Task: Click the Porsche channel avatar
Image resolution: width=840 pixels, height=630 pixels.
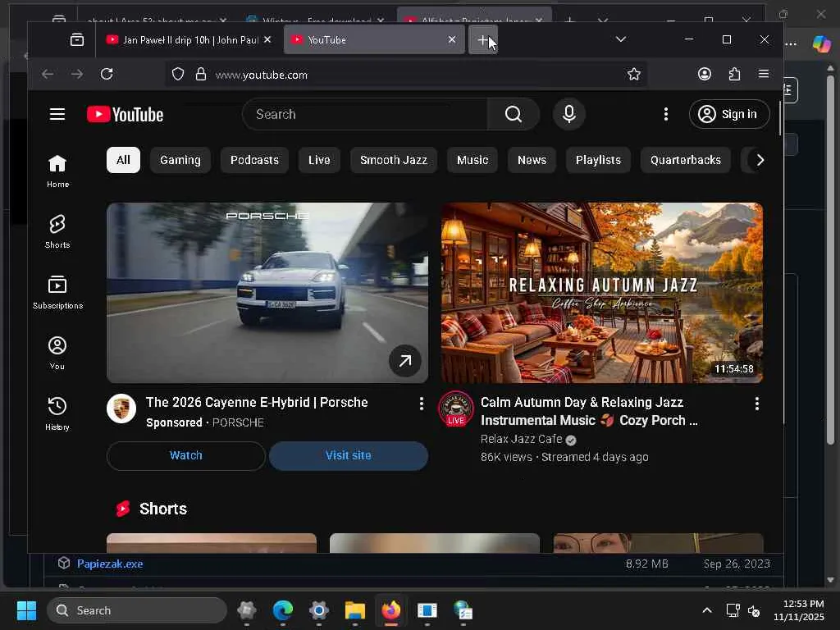Action: 121,409
